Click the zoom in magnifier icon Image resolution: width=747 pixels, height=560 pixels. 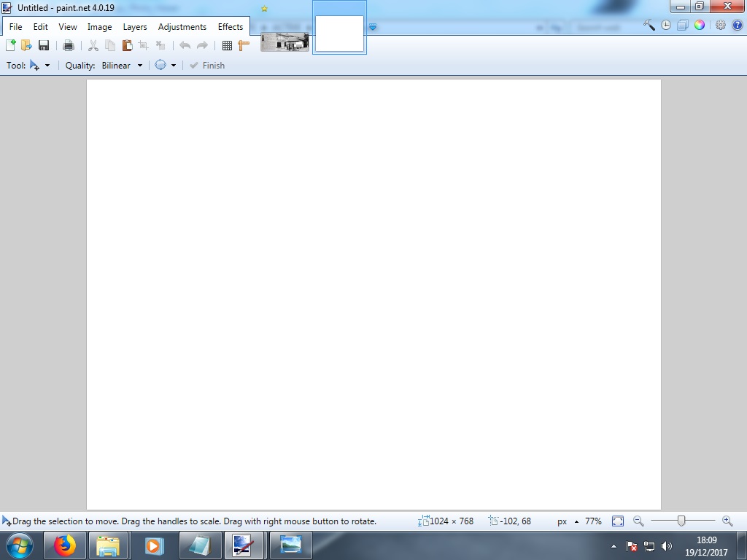(727, 521)
